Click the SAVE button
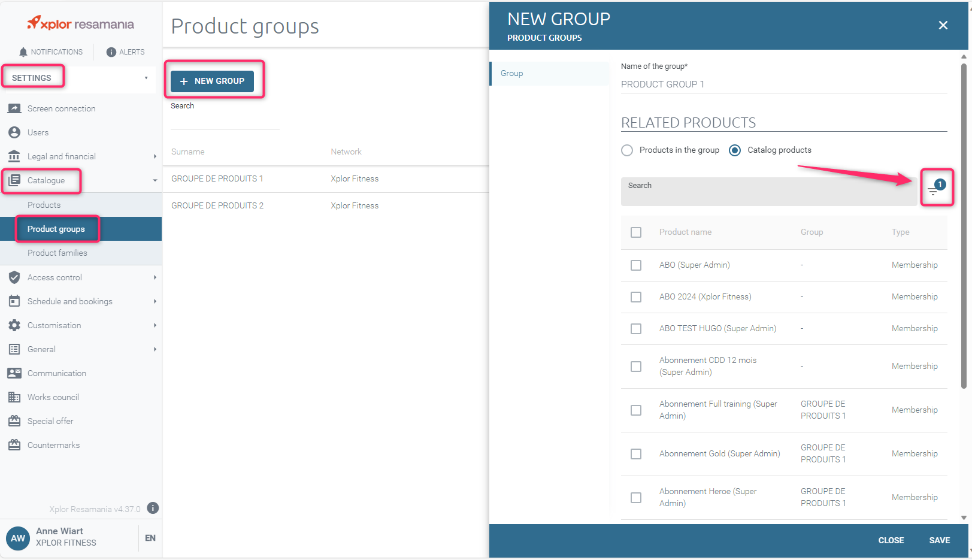The width and height of the screenshot is (972, 560). pos(939,540)
